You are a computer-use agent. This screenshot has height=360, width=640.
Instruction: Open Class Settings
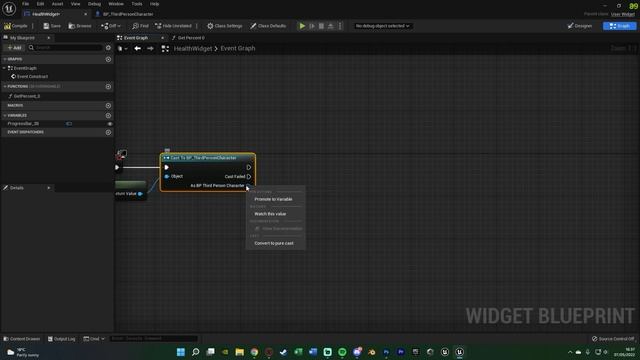(224, 26)
